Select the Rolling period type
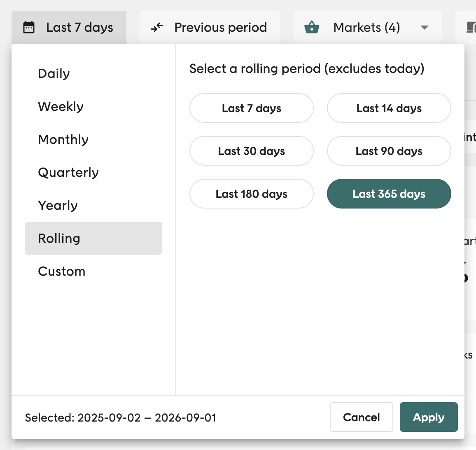The height and width of the screenshot is (450, 476). (x=93, y=238)
